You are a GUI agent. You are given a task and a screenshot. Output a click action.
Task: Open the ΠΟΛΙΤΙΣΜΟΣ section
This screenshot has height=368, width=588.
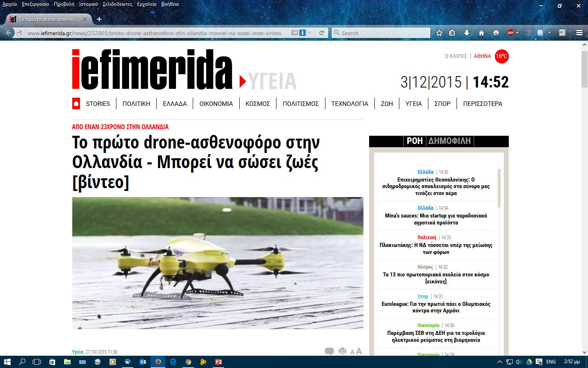click(x=301, y=104)
